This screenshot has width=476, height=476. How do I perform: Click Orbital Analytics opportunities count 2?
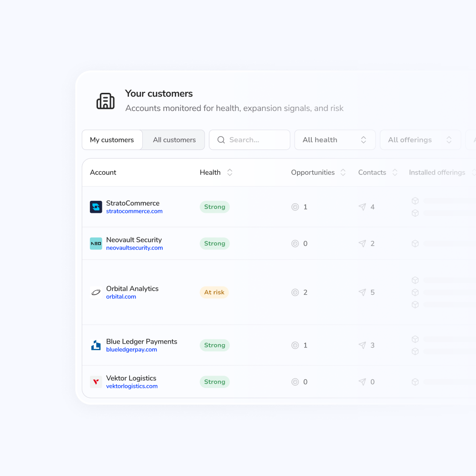coord(306,292)
